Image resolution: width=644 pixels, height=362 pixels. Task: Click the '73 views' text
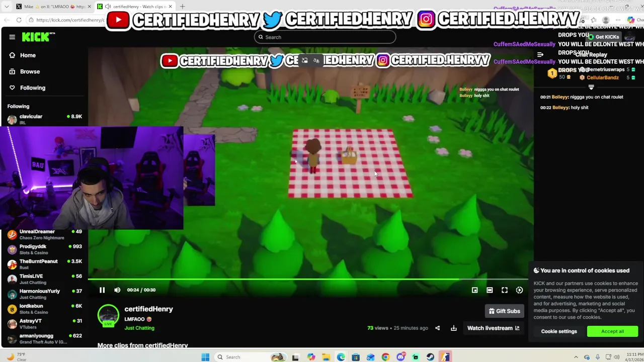point(377,328)
